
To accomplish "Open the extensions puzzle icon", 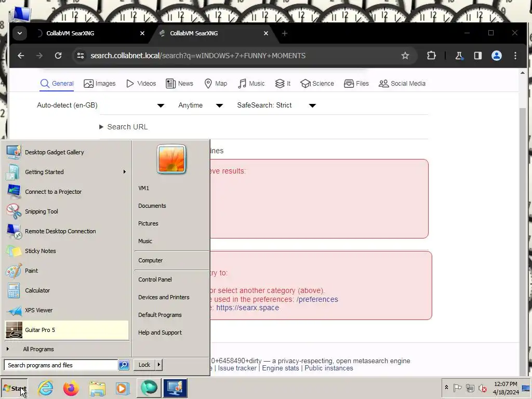I will (x=431, y=56).
